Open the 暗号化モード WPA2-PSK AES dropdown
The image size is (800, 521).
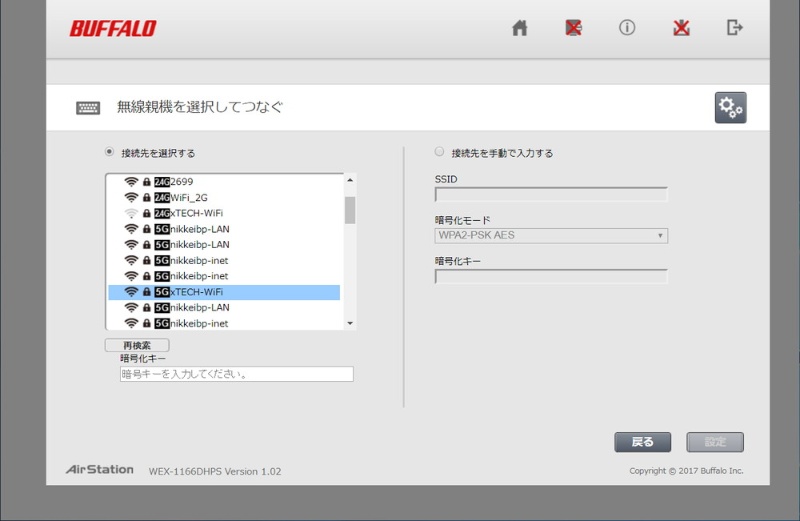tap(551, 236)
